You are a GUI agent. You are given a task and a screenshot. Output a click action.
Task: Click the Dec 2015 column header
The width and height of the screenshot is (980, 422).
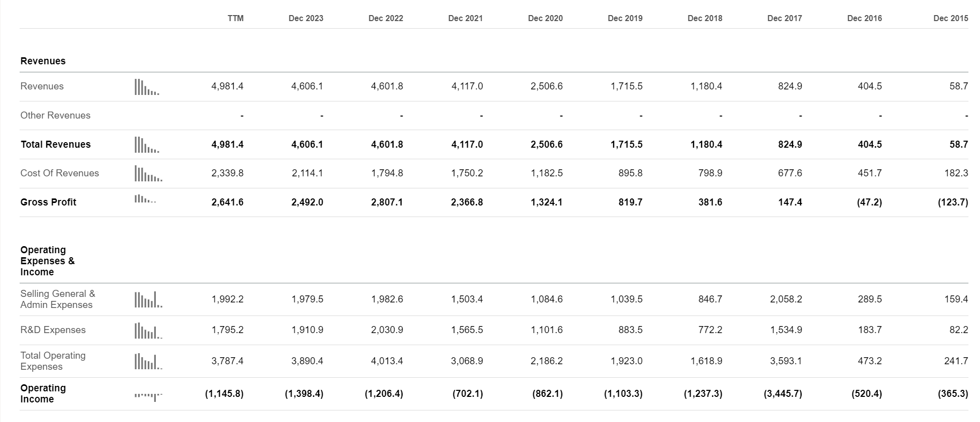(950, 18)
